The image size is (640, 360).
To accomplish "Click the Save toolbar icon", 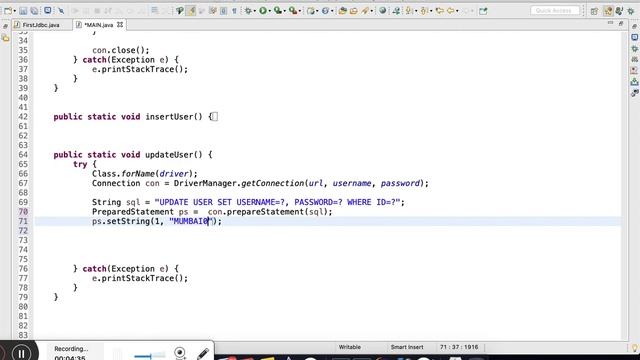I will tap(23, 11).
